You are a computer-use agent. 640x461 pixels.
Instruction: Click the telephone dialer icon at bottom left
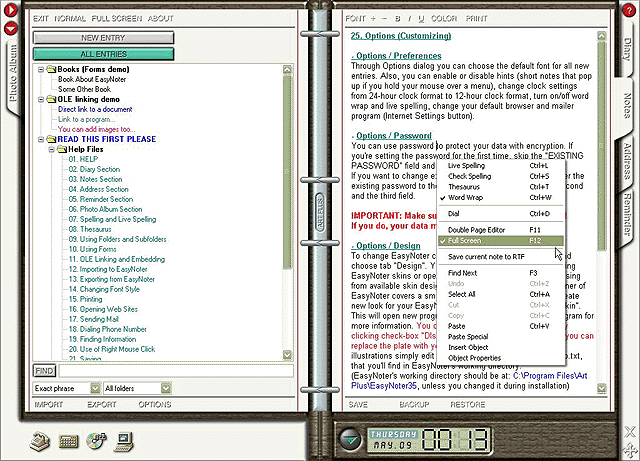pyautogui.click(x=40, y=442)
